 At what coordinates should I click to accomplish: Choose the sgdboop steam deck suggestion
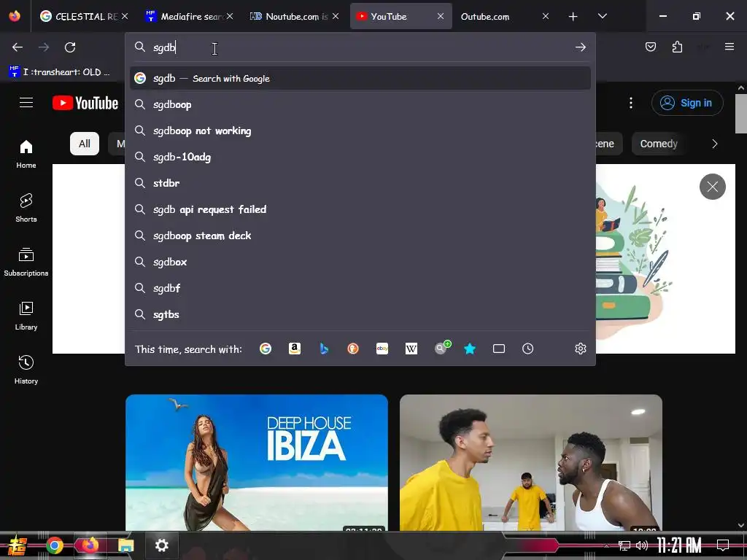(x=360, y=236)
